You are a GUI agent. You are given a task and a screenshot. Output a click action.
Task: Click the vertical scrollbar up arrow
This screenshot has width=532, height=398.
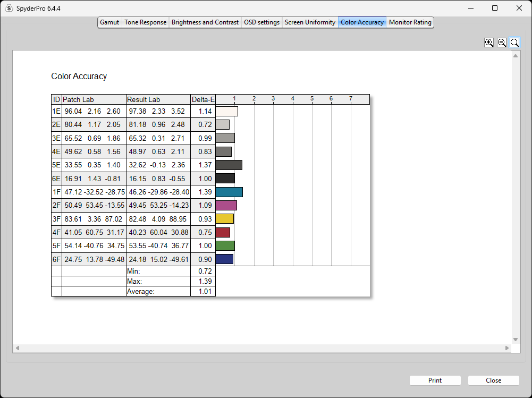(x=516, y=56)
